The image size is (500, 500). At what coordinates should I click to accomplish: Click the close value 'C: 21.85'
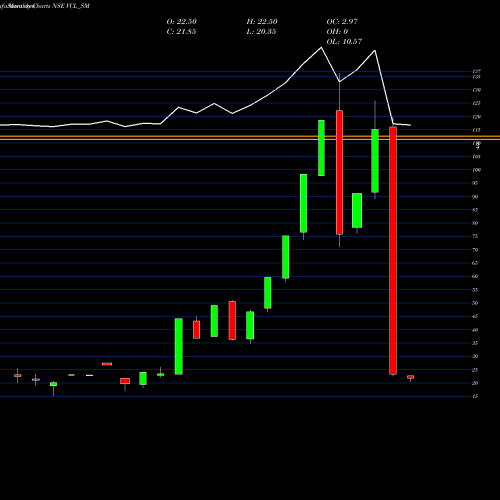tap(181, 32)
